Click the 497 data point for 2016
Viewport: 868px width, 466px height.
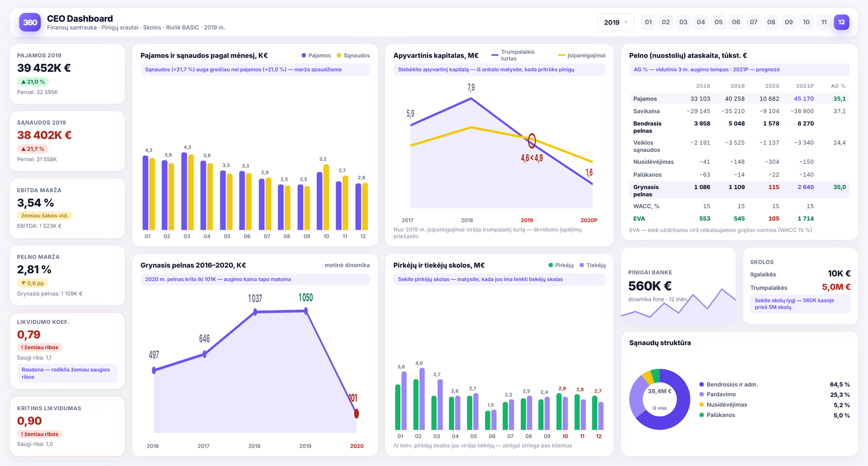pyautogui.click(x=154, y=370)
